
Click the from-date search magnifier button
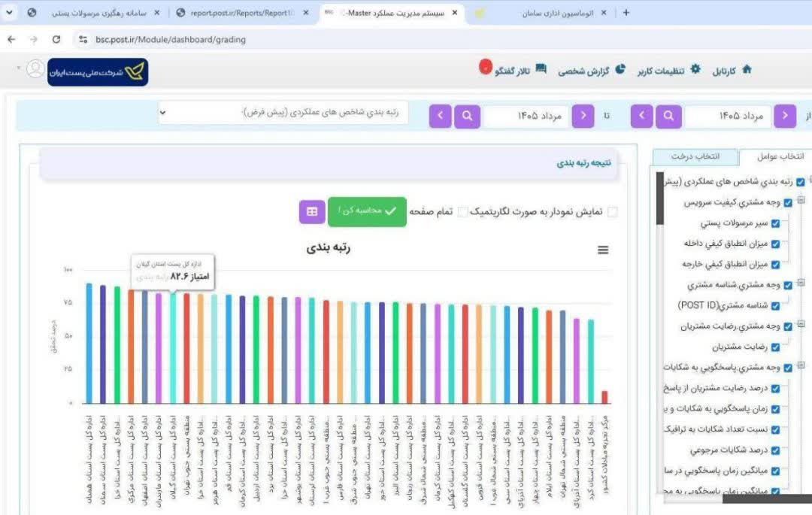668,116
